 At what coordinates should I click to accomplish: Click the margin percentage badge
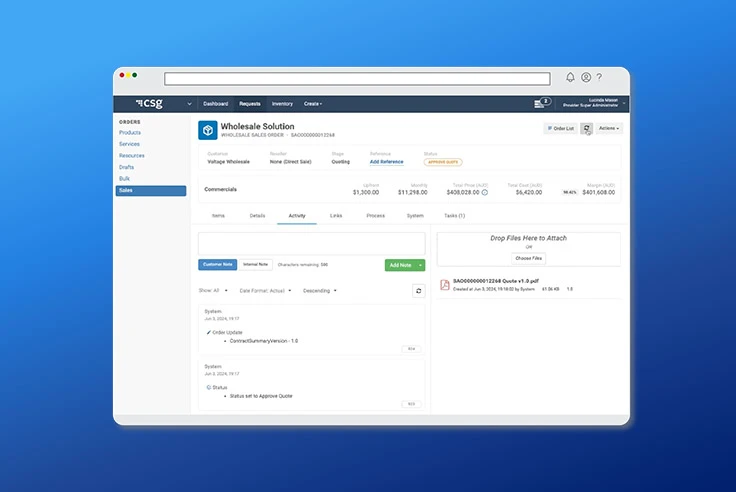coord(569,192)
